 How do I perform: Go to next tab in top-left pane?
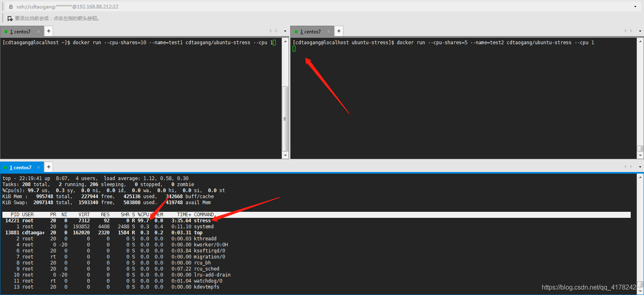276,31
